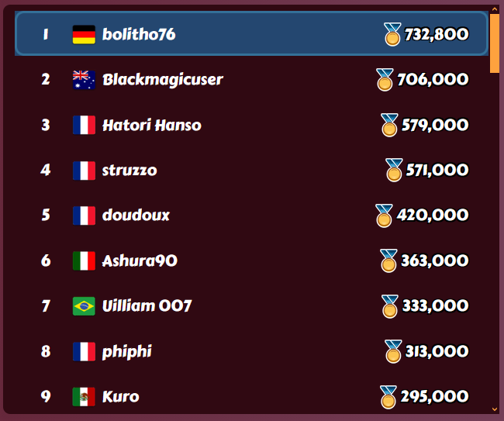Click the French flag next to Hatori Hanso
This screenshot has width=504, height=421.
[84, 125]
